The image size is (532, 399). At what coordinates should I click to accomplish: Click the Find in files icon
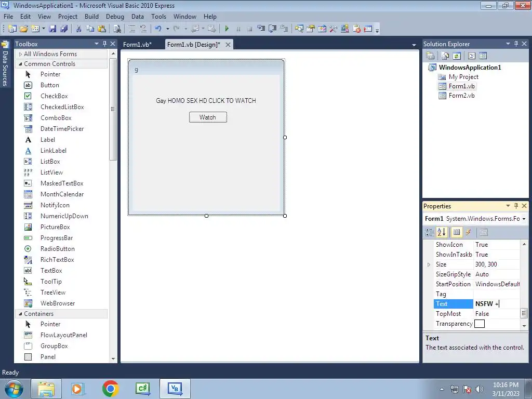coord(117,29)
